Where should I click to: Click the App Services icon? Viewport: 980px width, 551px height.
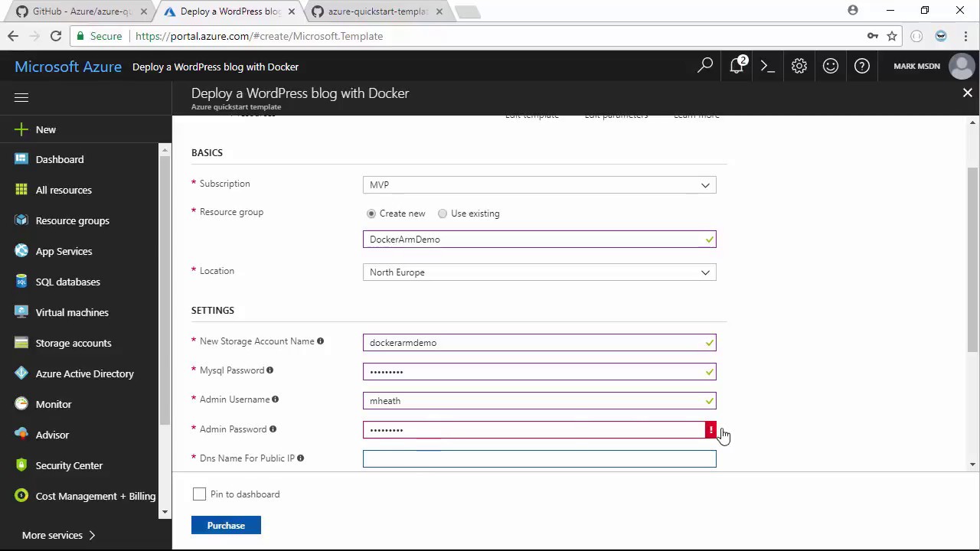click(21, 251)
